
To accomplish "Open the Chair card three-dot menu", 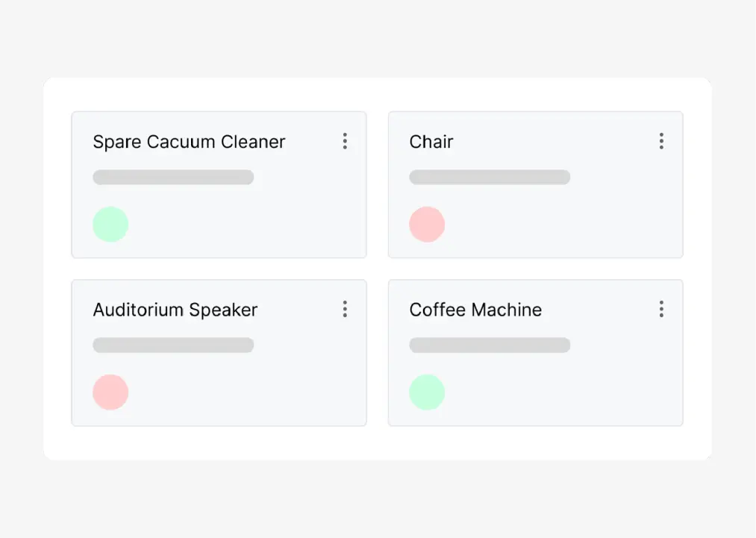I will 661,141.
